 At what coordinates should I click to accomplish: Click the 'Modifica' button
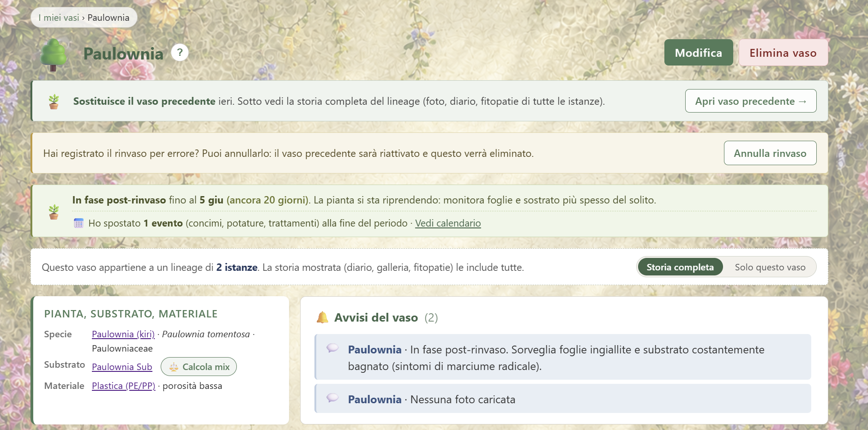tap(699, 53)
